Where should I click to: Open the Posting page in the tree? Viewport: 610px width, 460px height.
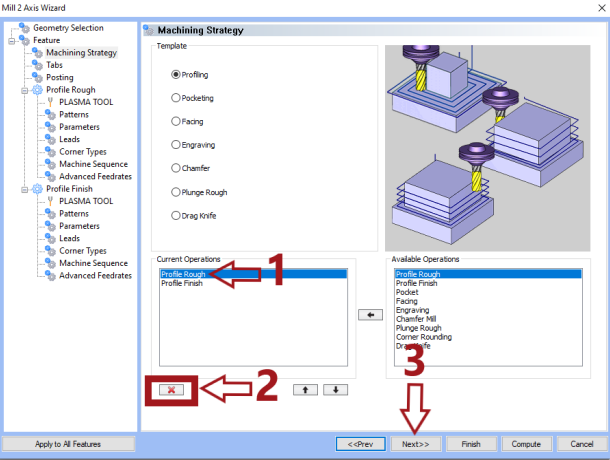click(60, 77)
